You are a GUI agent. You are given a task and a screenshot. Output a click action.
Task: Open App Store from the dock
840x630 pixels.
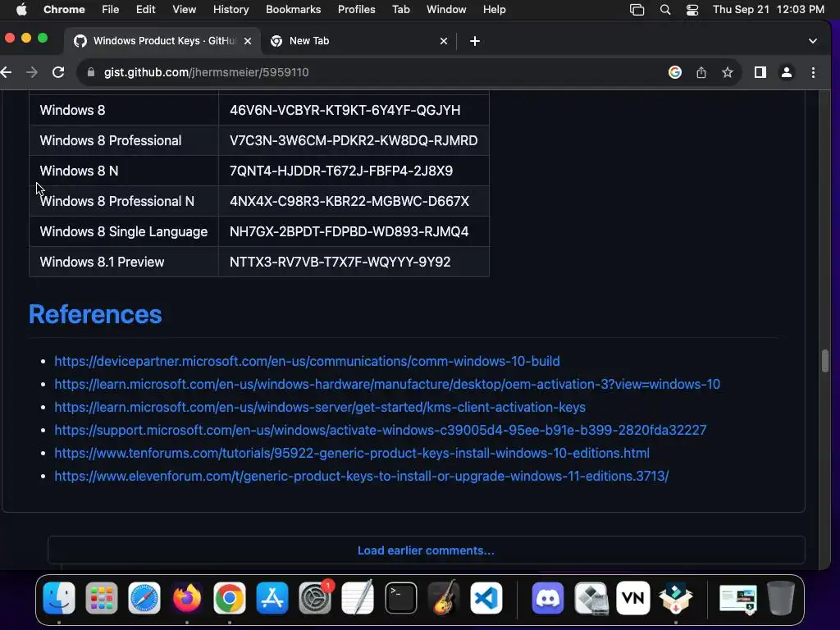click(272, 598)
